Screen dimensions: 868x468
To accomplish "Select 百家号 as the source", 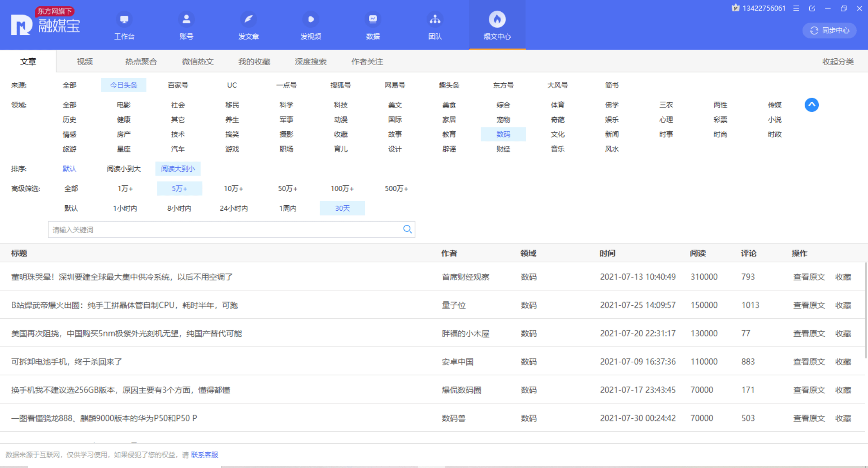I will pyautogui.click(x=178, y=85).
